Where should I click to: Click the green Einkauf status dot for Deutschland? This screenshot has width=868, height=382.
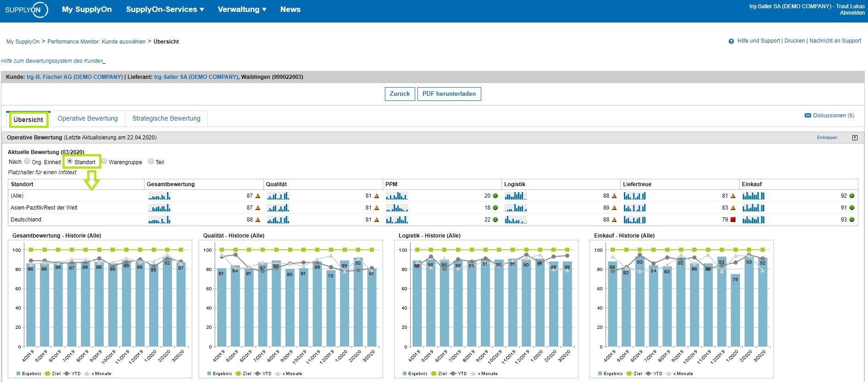(x=852, y=220)
